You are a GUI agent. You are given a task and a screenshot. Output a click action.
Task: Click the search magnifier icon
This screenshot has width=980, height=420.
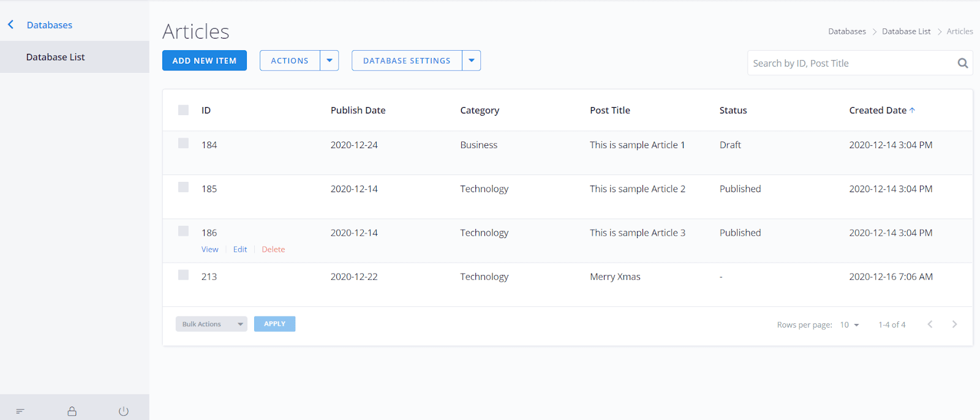pos(962,63)
